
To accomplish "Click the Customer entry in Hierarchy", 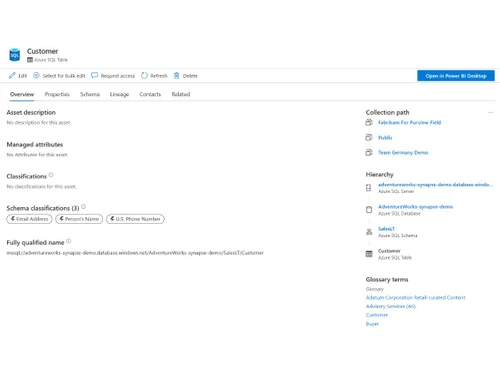I will pos(389,251).
